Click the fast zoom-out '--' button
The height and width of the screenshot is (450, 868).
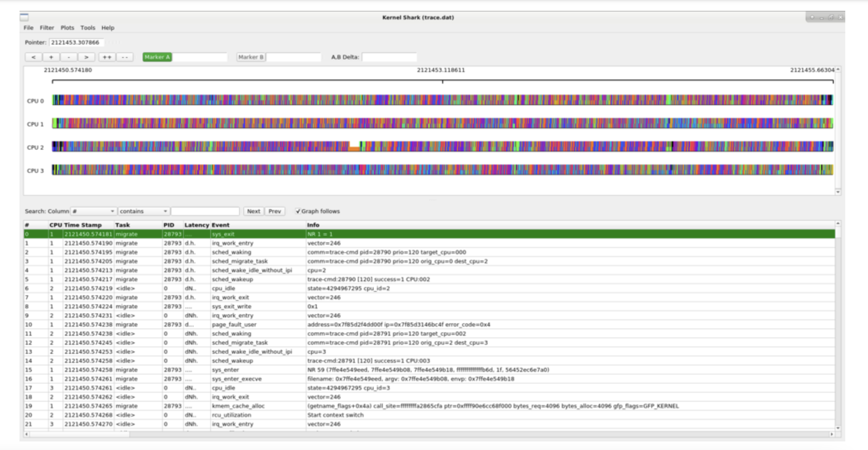coord(125,57)
